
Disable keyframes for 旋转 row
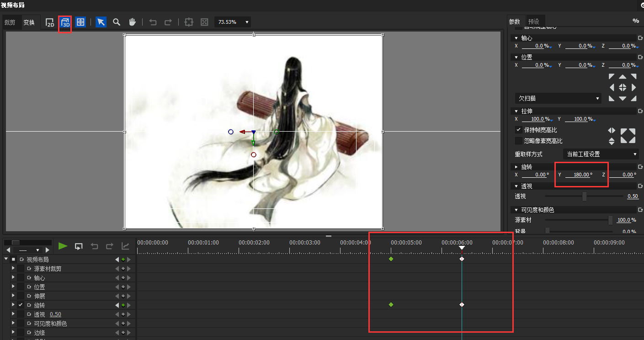21,305
